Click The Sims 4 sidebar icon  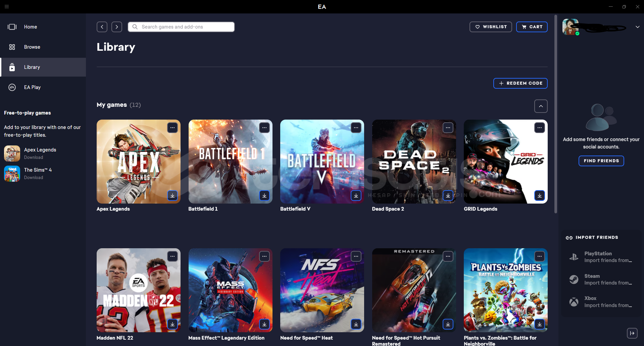tap(12, 174)
